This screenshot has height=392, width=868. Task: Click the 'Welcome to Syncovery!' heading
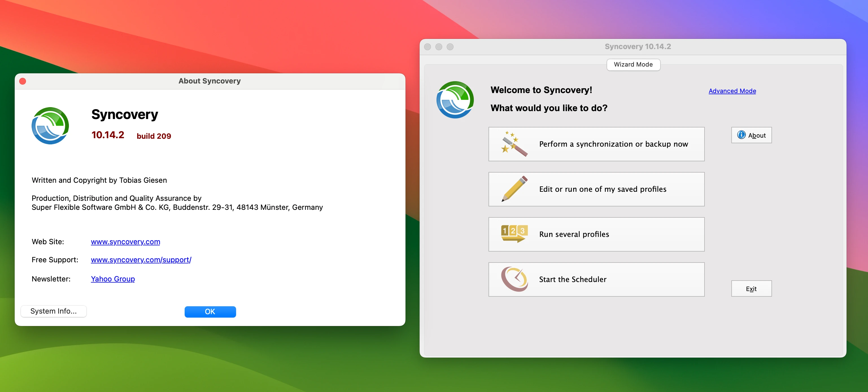pyautogui.click(x=541, y=90)
